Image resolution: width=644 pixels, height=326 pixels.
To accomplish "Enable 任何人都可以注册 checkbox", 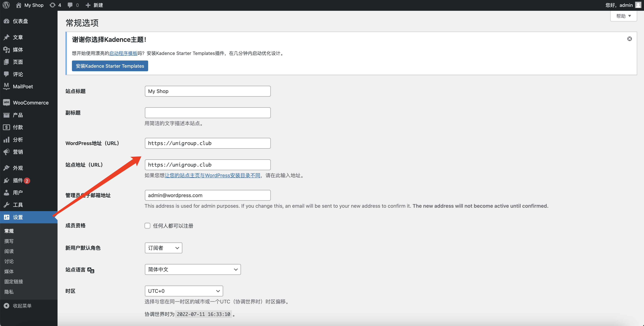I will point(147,226).
